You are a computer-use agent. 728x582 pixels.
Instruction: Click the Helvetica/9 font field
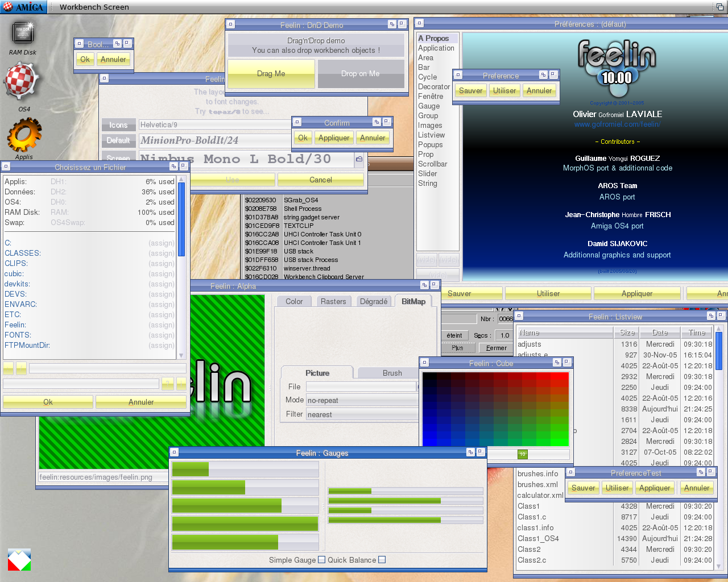215,124
